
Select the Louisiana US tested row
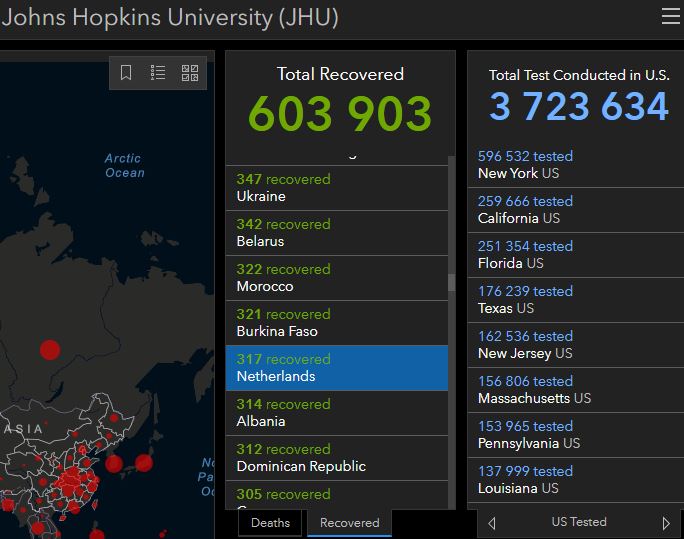pyautogui.click(x=576, y=480)
